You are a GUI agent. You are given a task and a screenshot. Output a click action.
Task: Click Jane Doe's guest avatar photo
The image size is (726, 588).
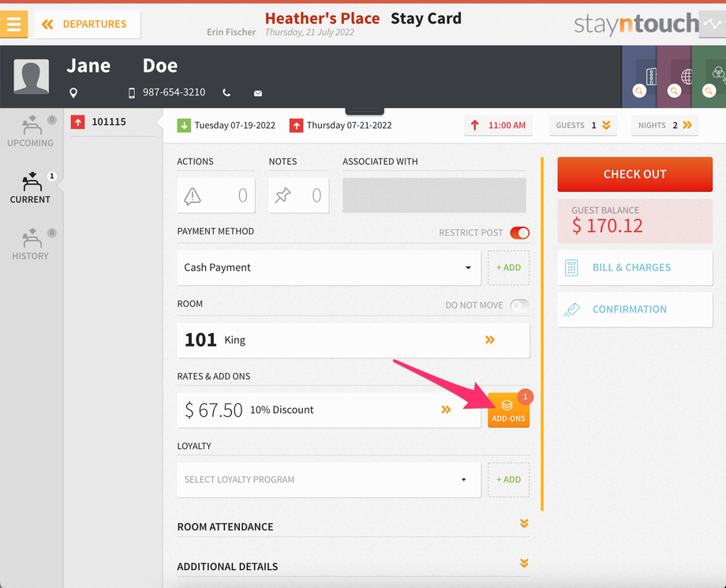click(x=31, y=77)
